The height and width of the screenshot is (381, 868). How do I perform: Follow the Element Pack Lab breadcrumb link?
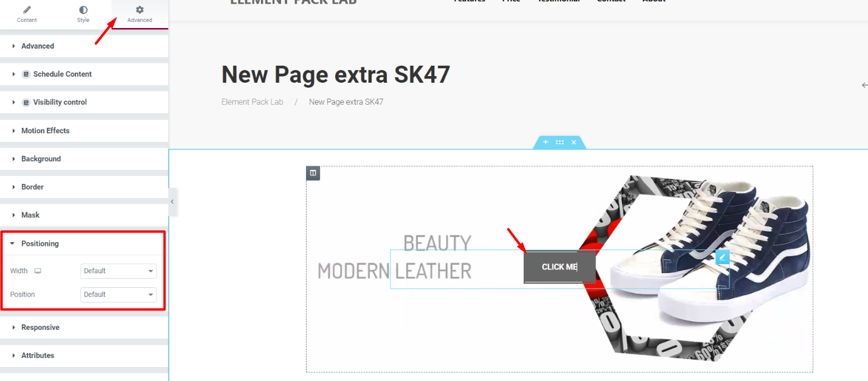[252, 102]
